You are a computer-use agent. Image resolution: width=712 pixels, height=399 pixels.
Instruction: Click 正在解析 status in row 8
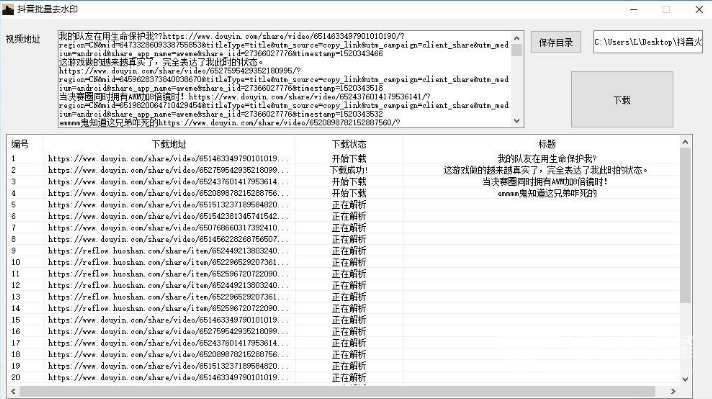point(349,239)
